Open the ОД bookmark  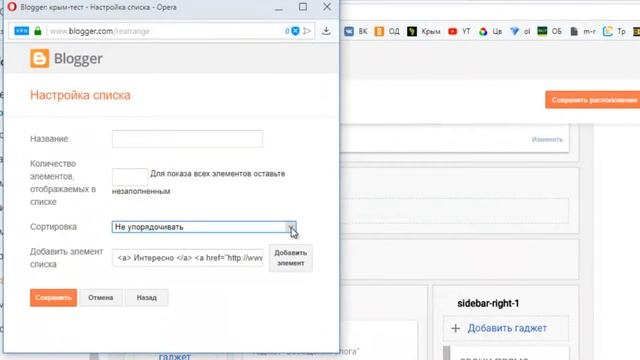click(x=387, y=31)
